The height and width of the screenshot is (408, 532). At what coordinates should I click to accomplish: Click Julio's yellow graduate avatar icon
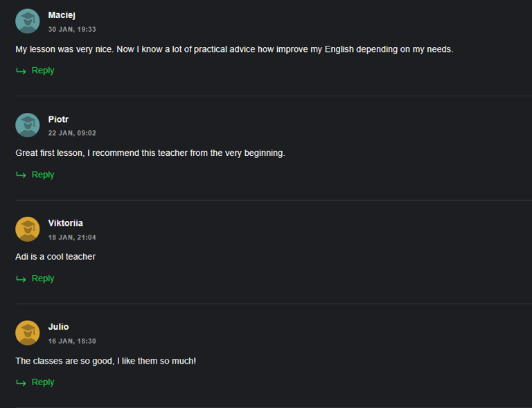click(28, 333)
